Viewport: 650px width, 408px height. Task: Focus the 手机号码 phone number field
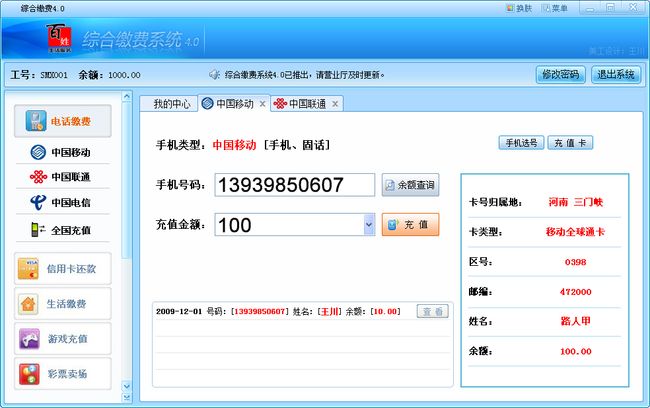pos(295,185)
